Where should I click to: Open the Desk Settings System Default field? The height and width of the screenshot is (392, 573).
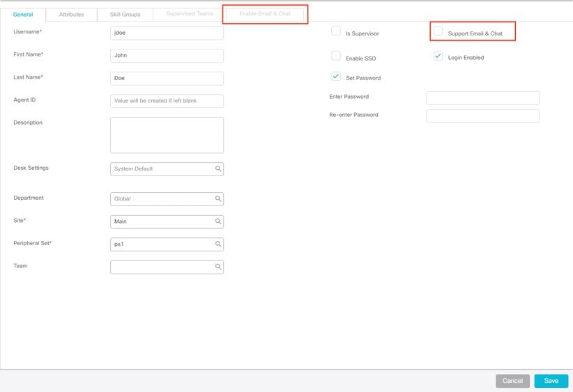(x=167, y=169)
